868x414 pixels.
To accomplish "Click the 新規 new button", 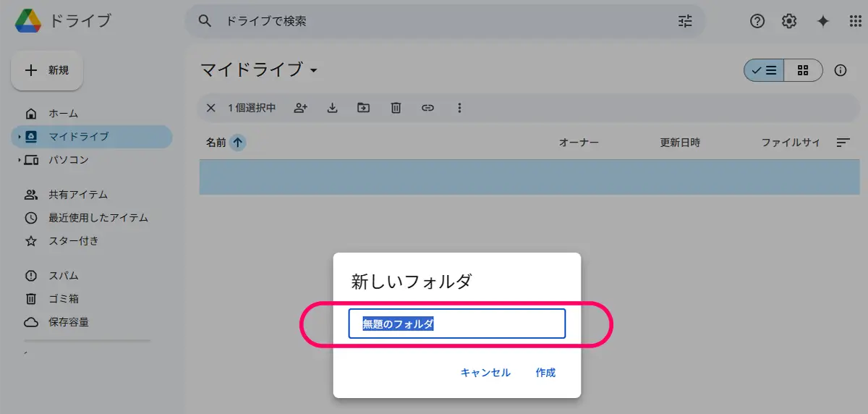I will 47,70.
